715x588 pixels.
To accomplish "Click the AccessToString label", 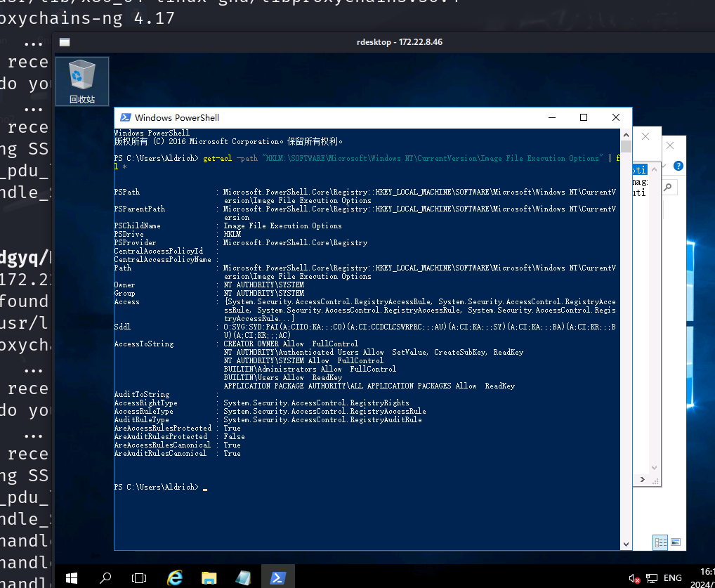I will tap(144, 344).
